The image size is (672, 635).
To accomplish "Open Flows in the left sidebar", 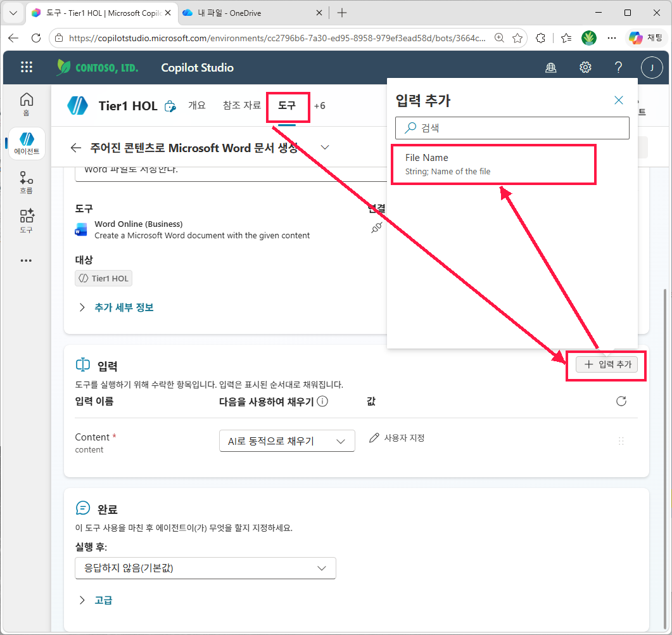I will (x=27, y=183).
